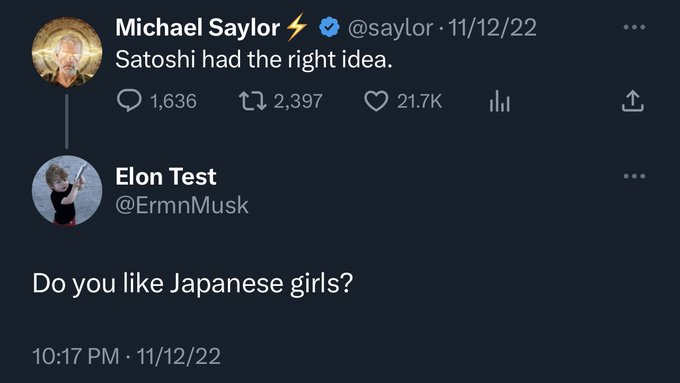This screenshot has height=383, width=680.
Task: Click the 1,636 replies count
Action: tap(173, 101)
